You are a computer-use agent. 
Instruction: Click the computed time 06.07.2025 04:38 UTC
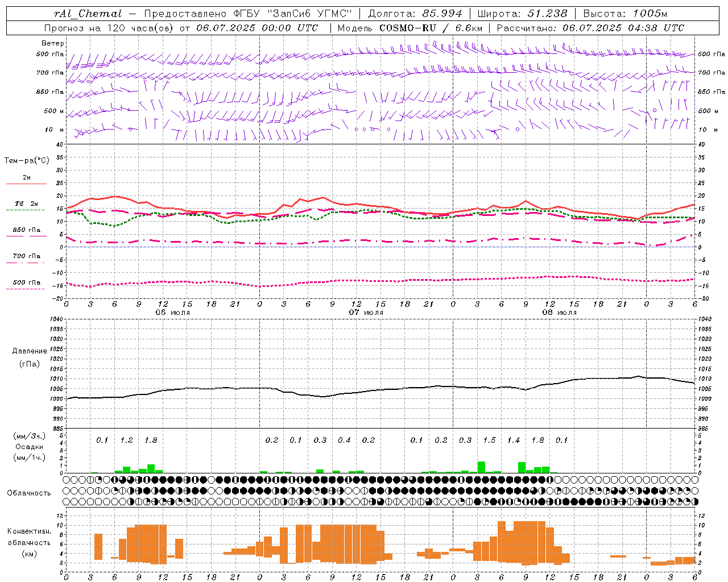click(623, 28)
